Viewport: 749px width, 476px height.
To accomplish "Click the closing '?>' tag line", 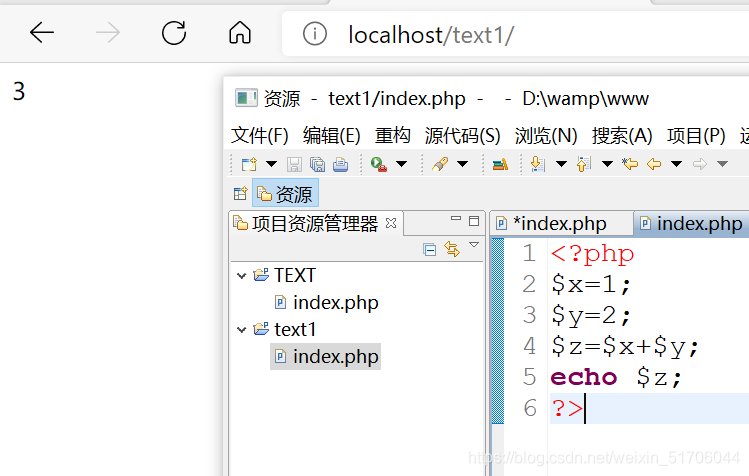I will (x=567, y=409).
